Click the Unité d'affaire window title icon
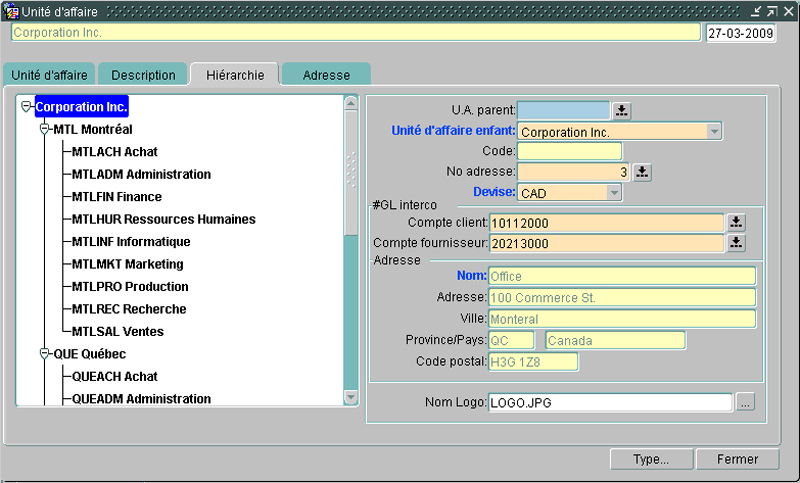Image resolution: width=800 pixels, height=483 pixels. 12,11
